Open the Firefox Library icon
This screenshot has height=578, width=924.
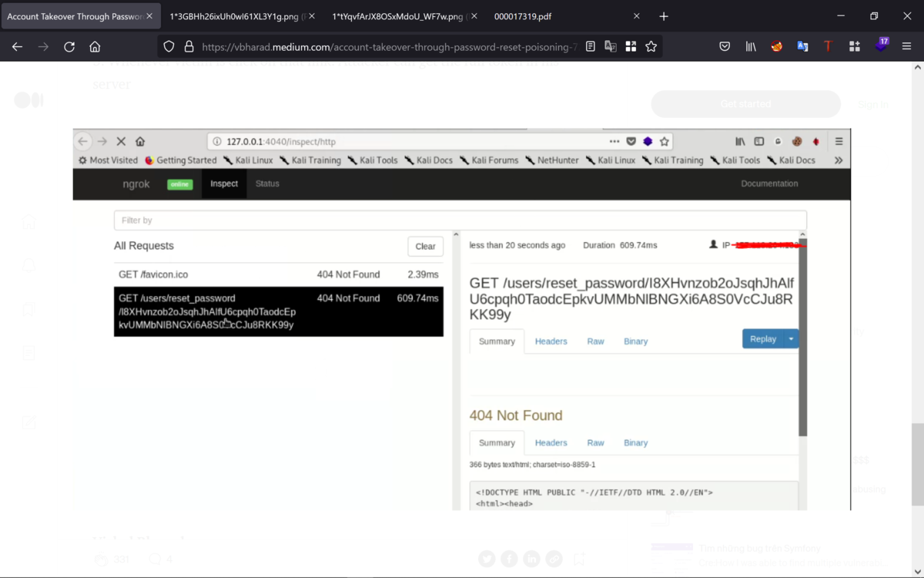(x=751, y=46)
